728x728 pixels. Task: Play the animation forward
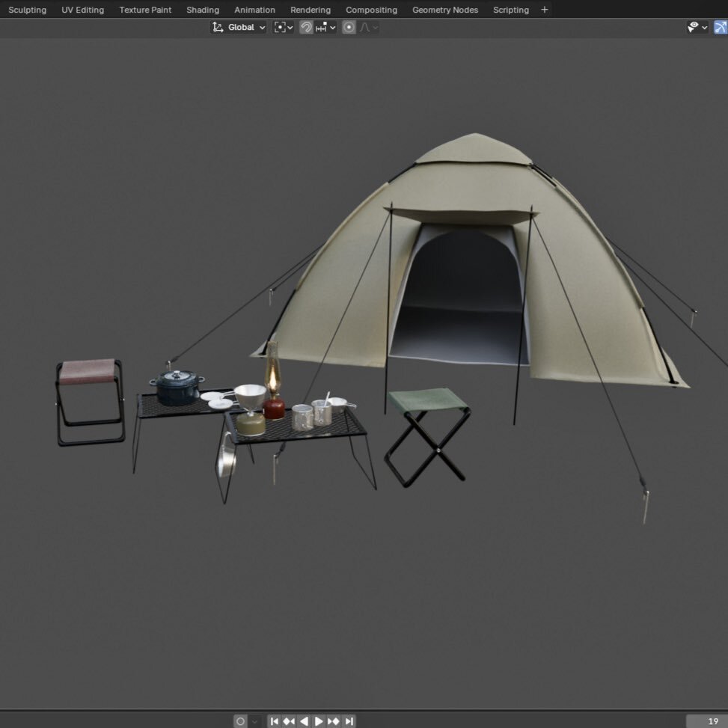coord(319,721)
